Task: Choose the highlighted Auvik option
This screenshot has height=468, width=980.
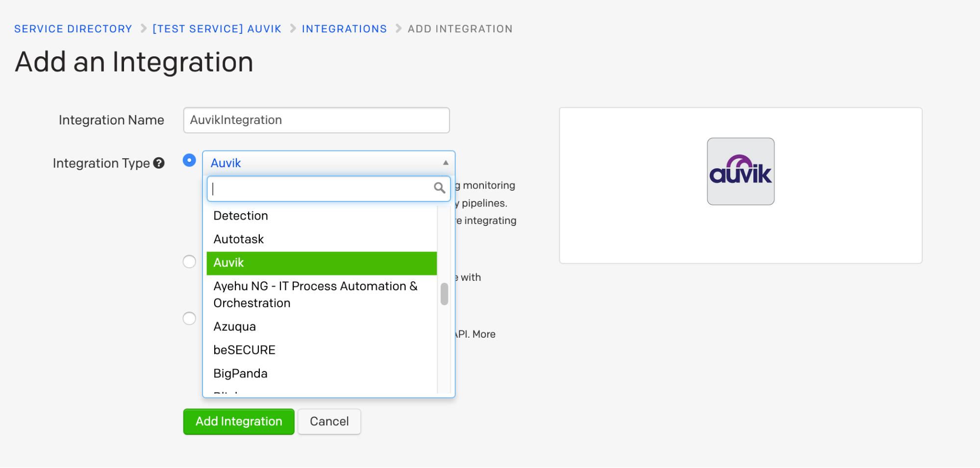Action: coord(322,263)
